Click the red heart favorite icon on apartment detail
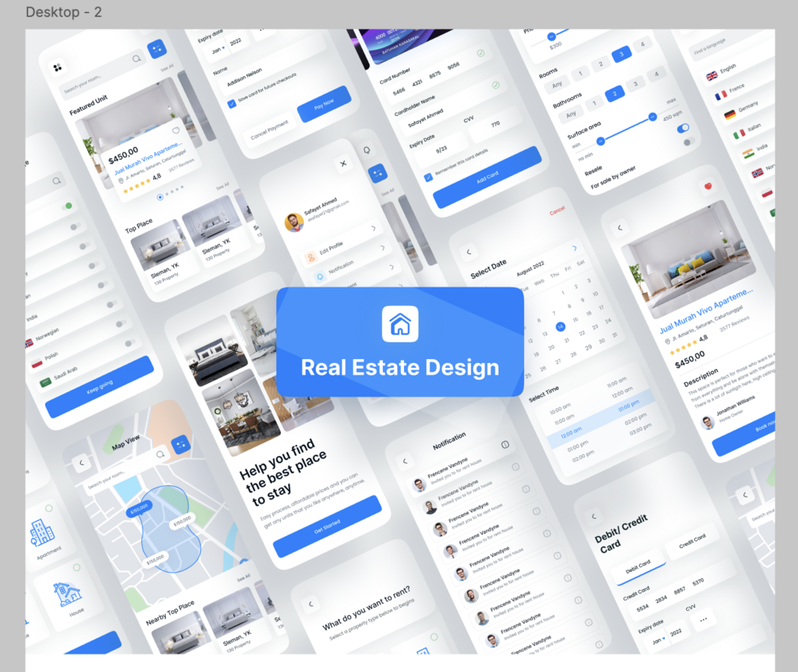Image resolution: width=798 pixels, height=672 pixels. coord(708,187)
